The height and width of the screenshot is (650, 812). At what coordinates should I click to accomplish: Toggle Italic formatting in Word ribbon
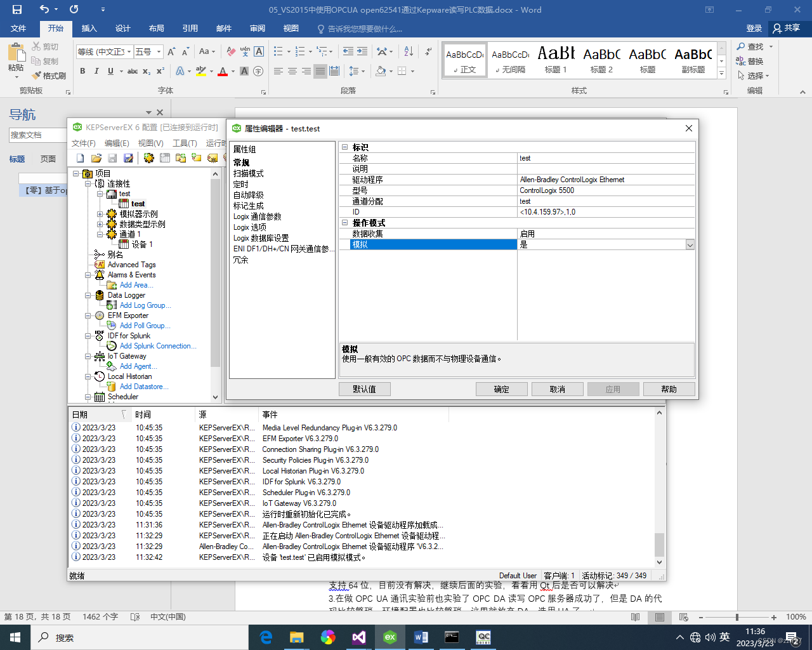click(96, 71)
